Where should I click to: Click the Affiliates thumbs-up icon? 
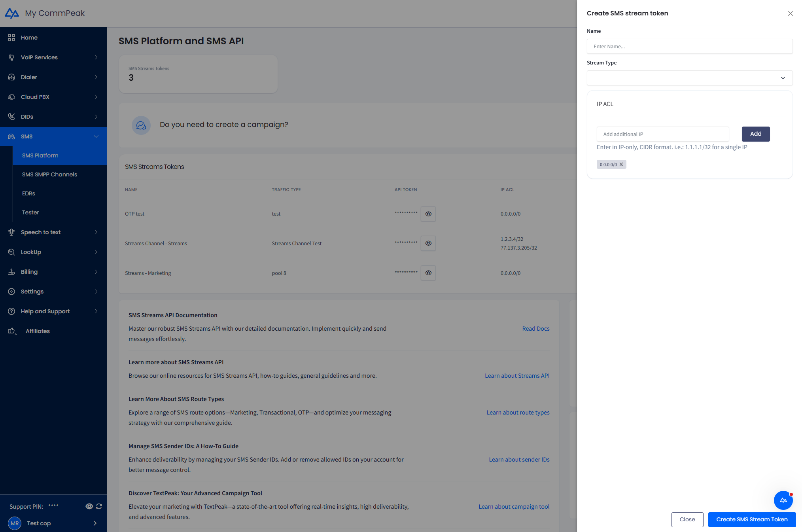point(11,331)
